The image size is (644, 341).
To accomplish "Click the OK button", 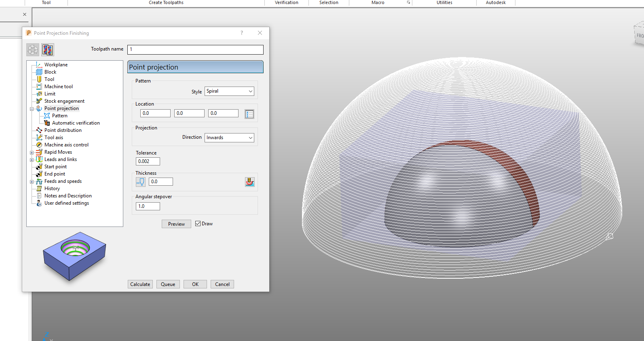I will point(195,284).
